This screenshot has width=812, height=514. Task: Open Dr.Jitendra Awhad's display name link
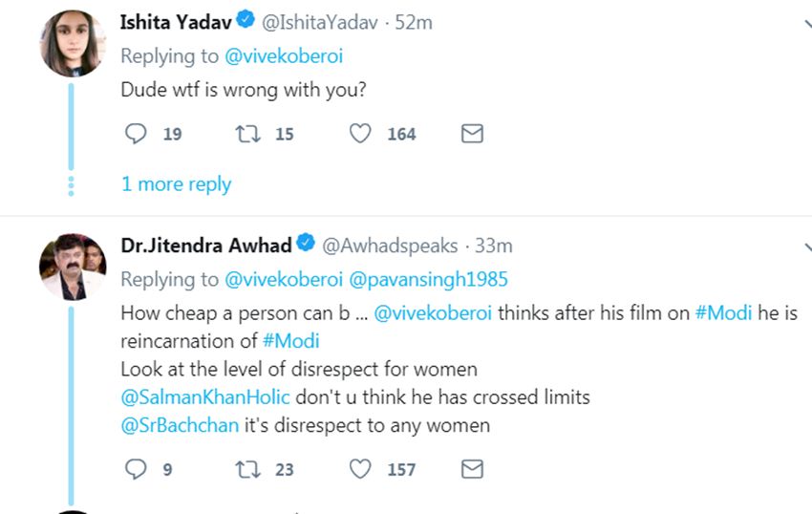(x=206, y=246)
